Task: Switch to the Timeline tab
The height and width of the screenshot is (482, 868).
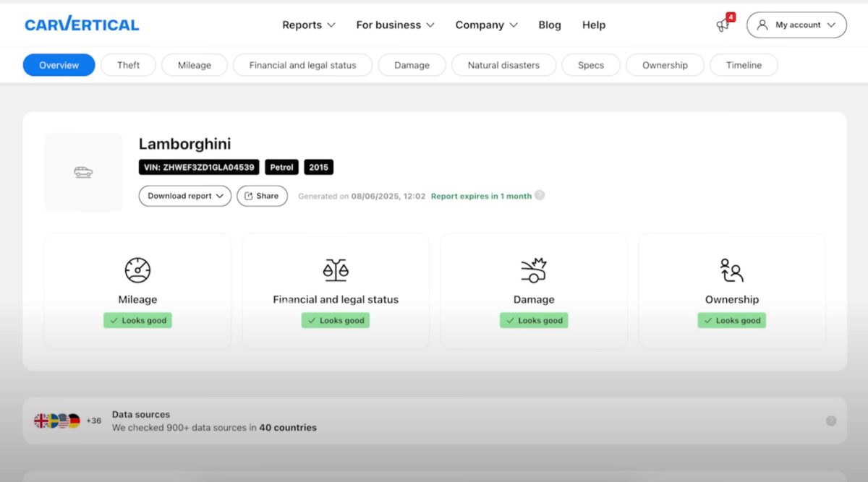Action: tap(744, 65)
